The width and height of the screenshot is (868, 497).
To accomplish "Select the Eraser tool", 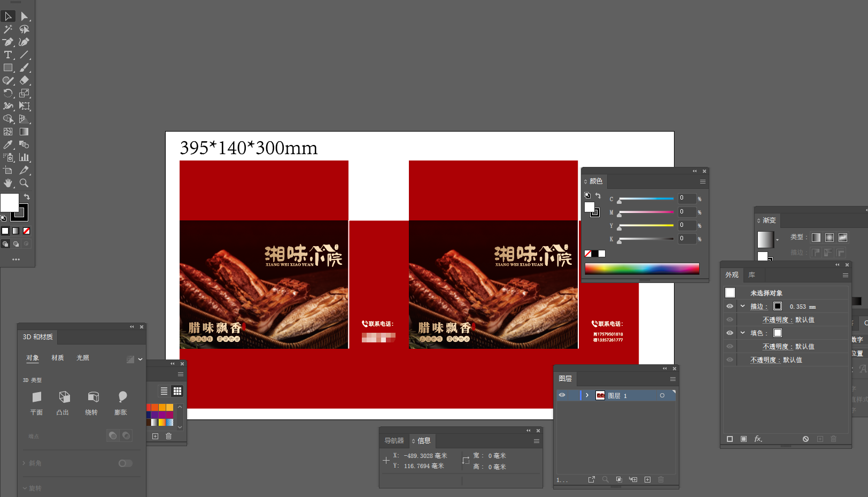I will coord(24,81).
